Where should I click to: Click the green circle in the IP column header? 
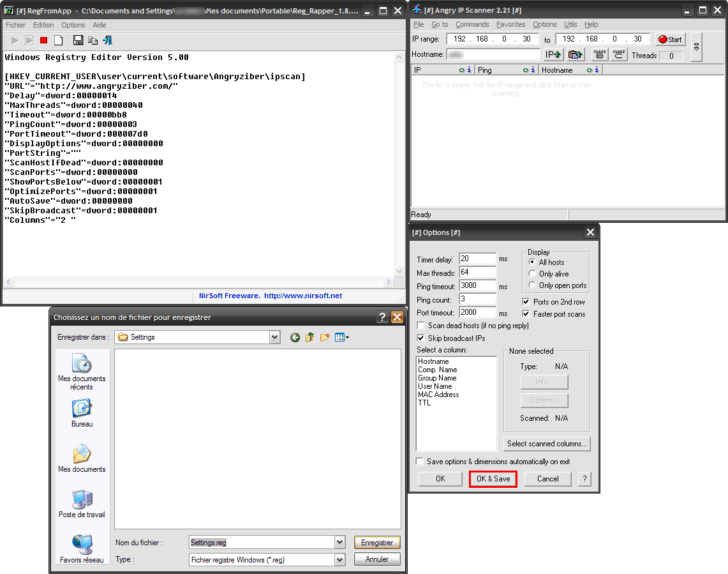(x=461, y=70)
